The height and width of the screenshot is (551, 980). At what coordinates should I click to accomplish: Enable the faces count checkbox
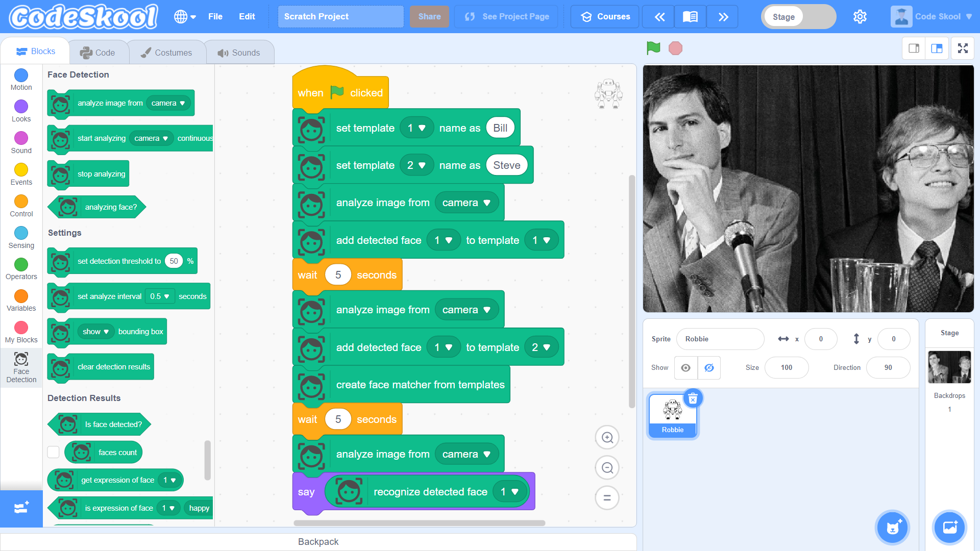54,452
